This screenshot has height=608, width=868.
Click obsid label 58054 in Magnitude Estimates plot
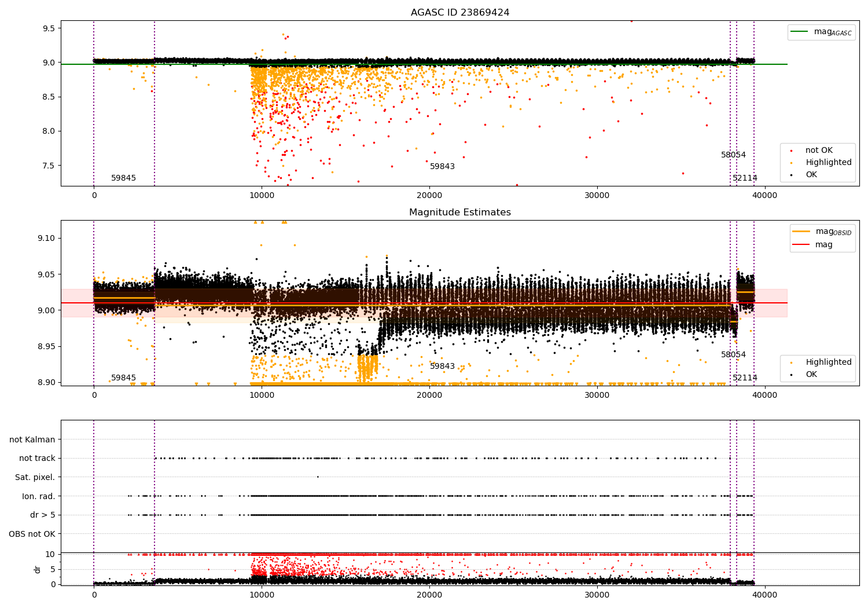[x=733, y=355]
